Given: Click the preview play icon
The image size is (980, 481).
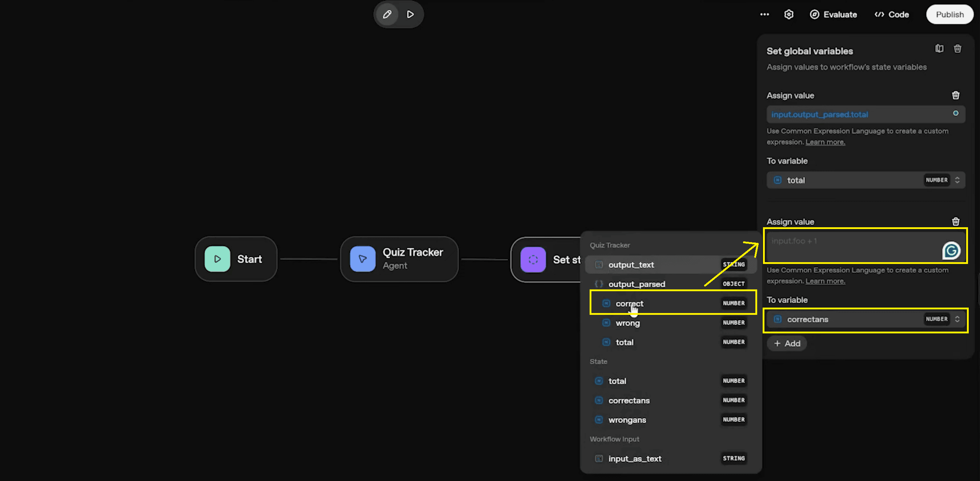Looking at the screenshot, I should click(410, 15).
